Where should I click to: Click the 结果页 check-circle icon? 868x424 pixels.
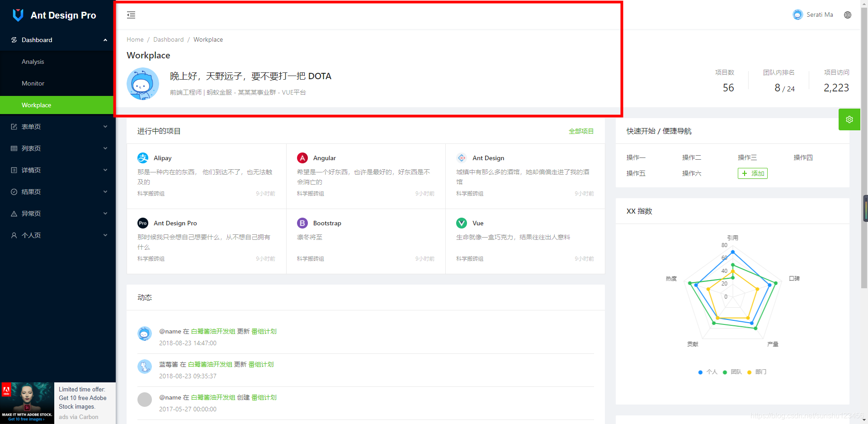(x=14, y=192)
